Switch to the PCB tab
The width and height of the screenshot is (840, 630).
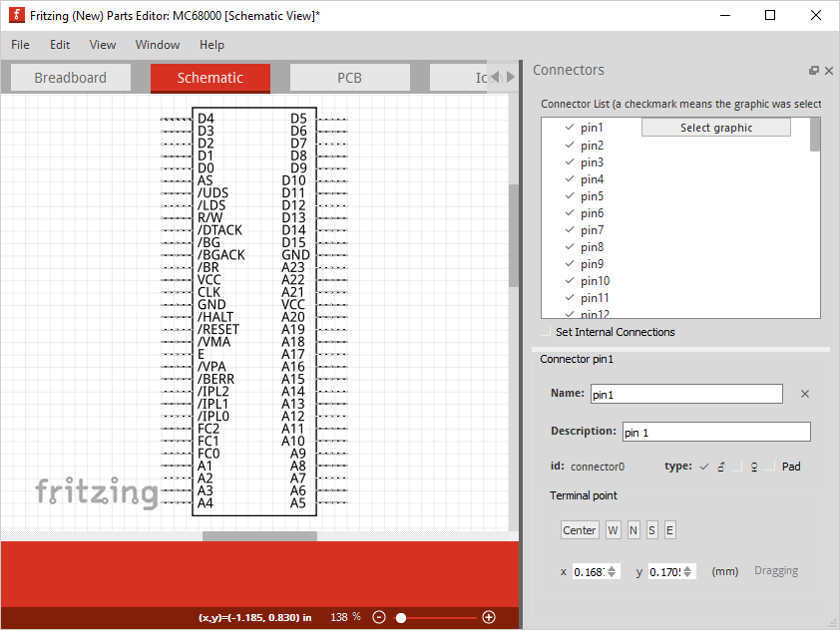[x=349, y=78]
